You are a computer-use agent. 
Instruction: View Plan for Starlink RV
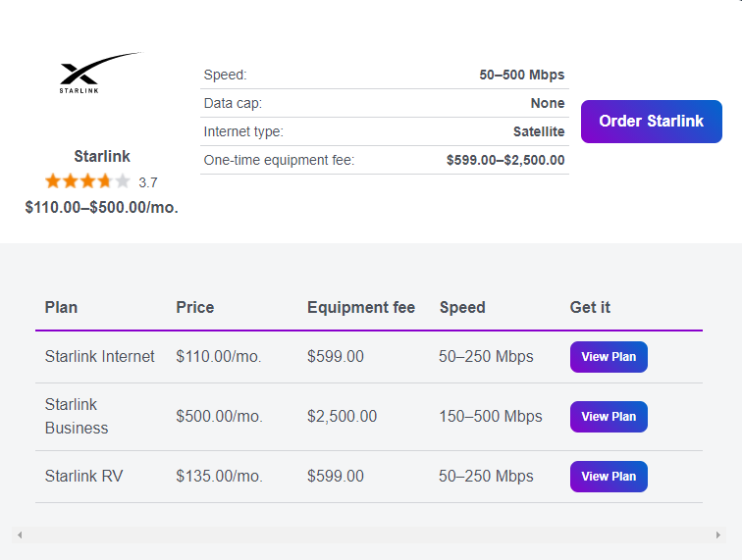pos(609,477)
